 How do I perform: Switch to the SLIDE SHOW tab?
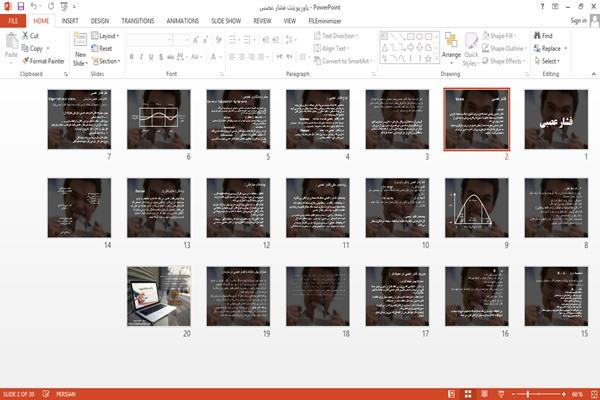226,21
